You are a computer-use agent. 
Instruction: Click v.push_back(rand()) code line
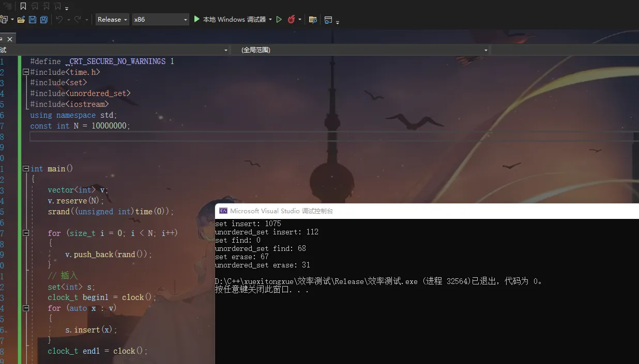(109, 255)
